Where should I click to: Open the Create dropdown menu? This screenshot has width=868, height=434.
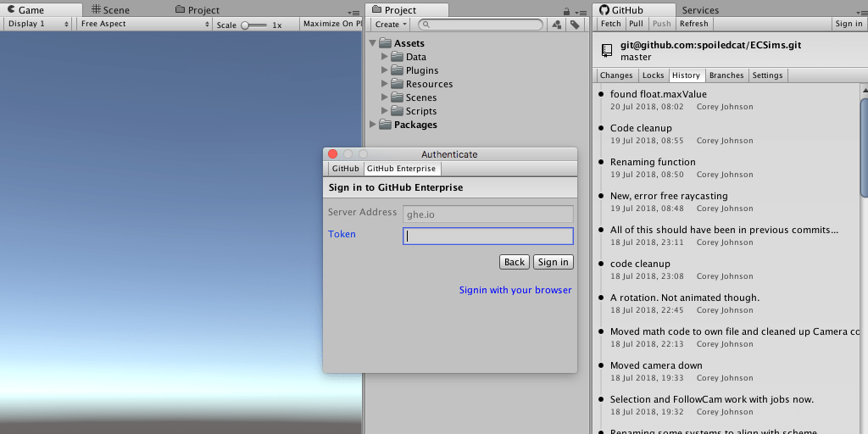point(391,25)
